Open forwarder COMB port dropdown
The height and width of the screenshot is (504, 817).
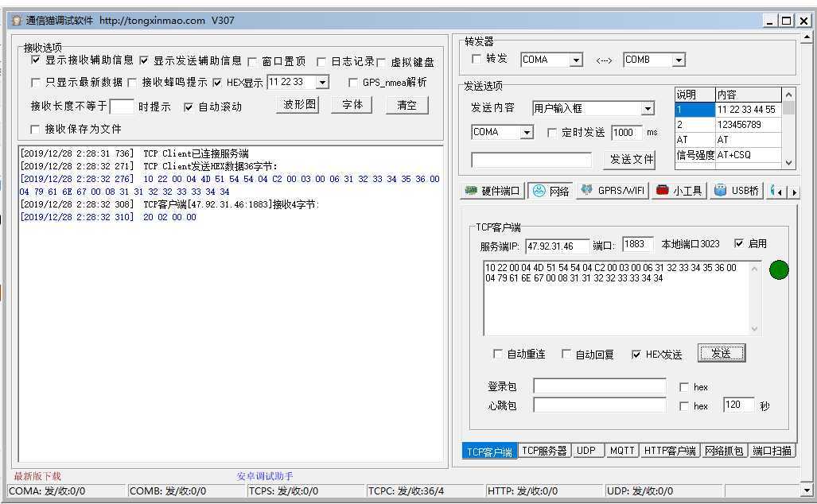click(679, 60)
